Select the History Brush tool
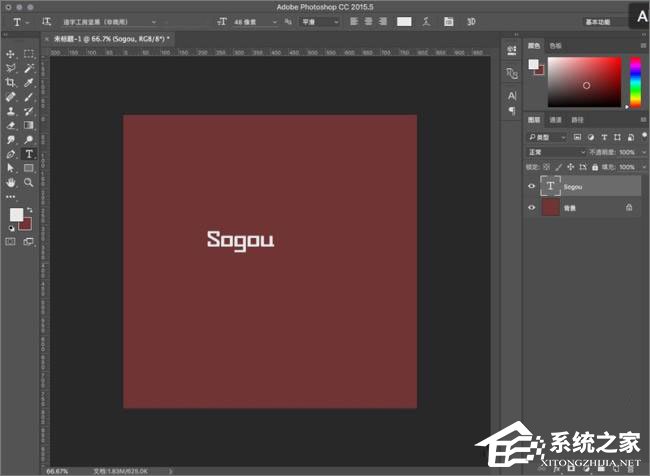This screenshot has height=476, width=650. [29, 111]
